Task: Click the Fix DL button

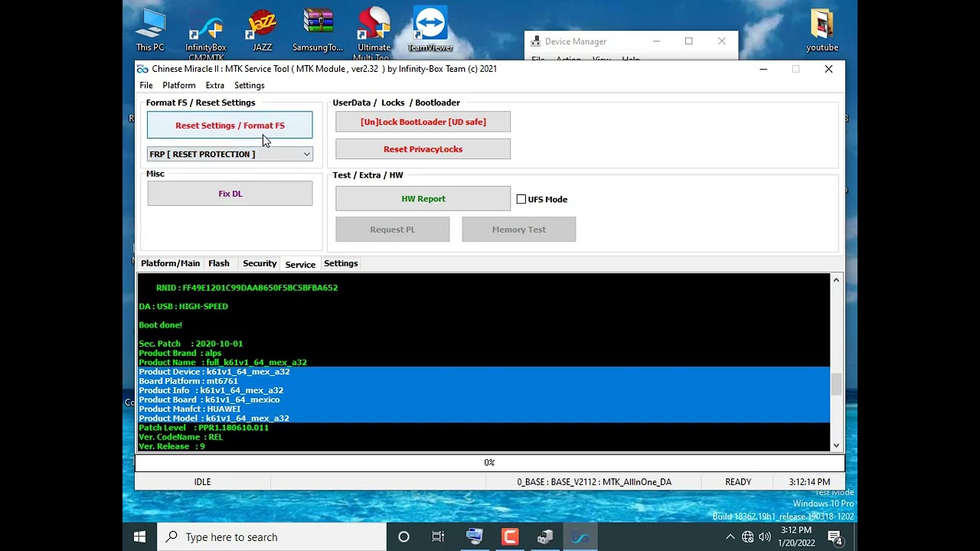Action: [x=230, y=194]
